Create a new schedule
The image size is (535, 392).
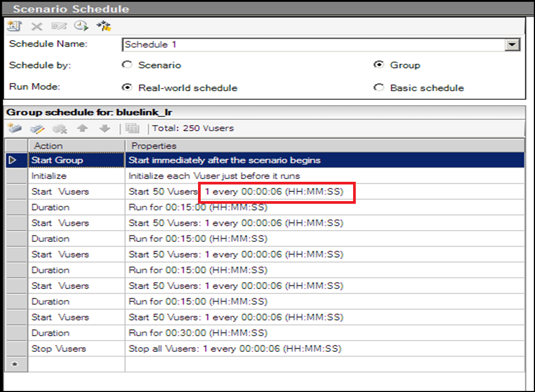click(15, 26)
